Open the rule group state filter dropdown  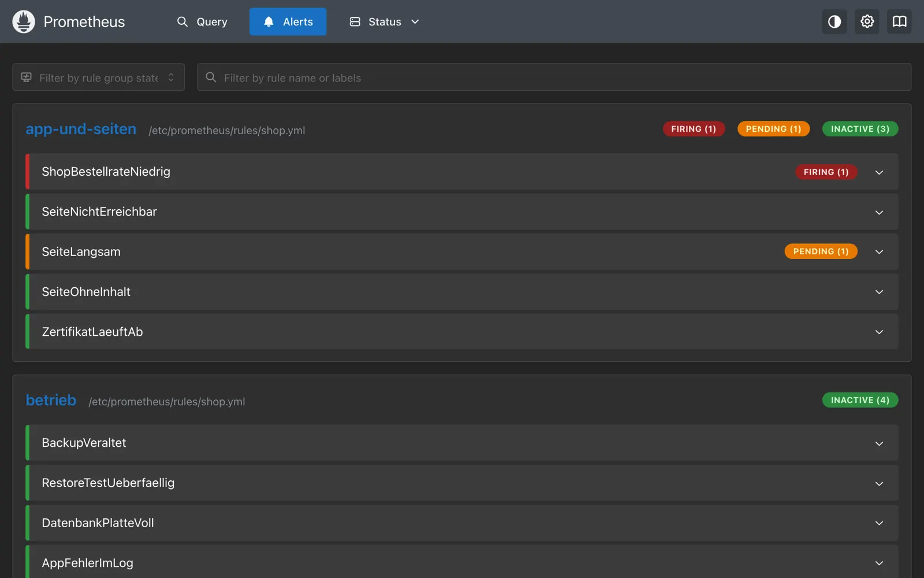pyautogui.click(x=99, y=77)
